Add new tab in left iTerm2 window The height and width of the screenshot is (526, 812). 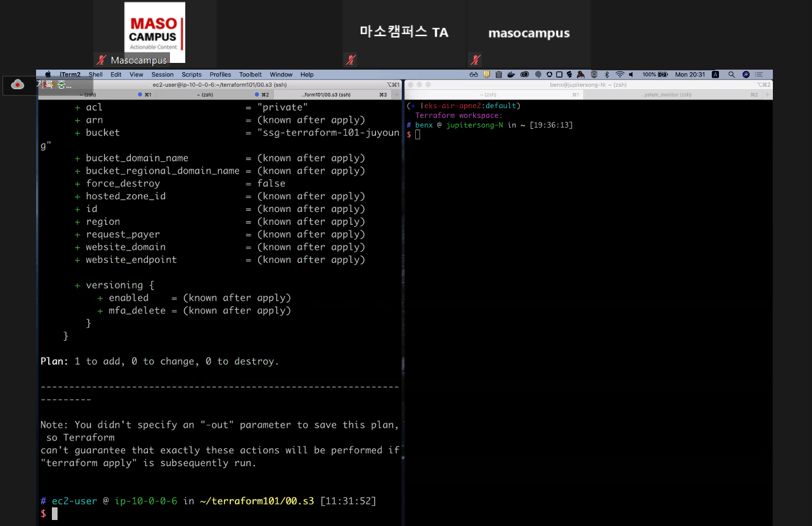click(x=396, y=95)
